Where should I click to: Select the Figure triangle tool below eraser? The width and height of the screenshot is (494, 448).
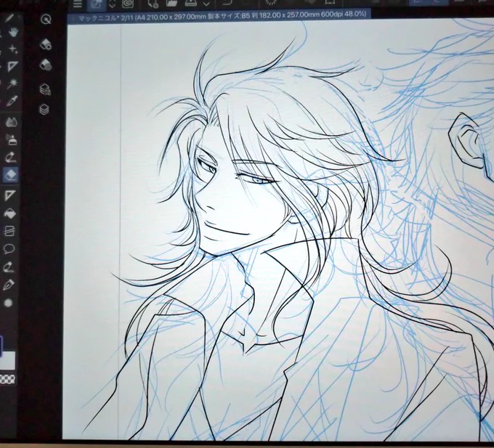point(10,195)
